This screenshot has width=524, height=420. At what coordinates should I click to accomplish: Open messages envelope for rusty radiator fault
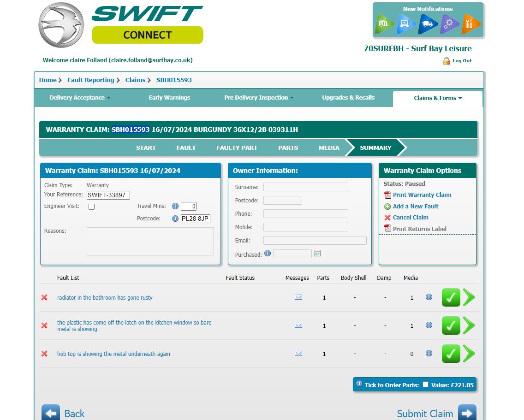tap(298, 297)
